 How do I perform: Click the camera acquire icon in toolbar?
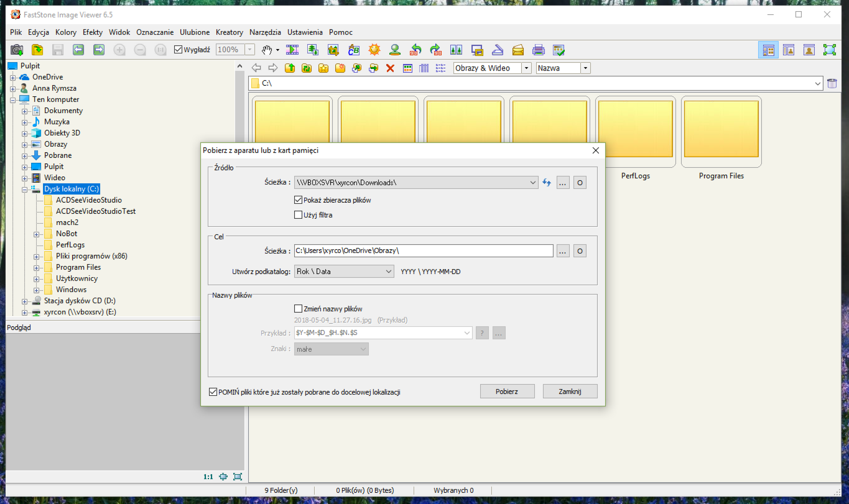point(17,50)
